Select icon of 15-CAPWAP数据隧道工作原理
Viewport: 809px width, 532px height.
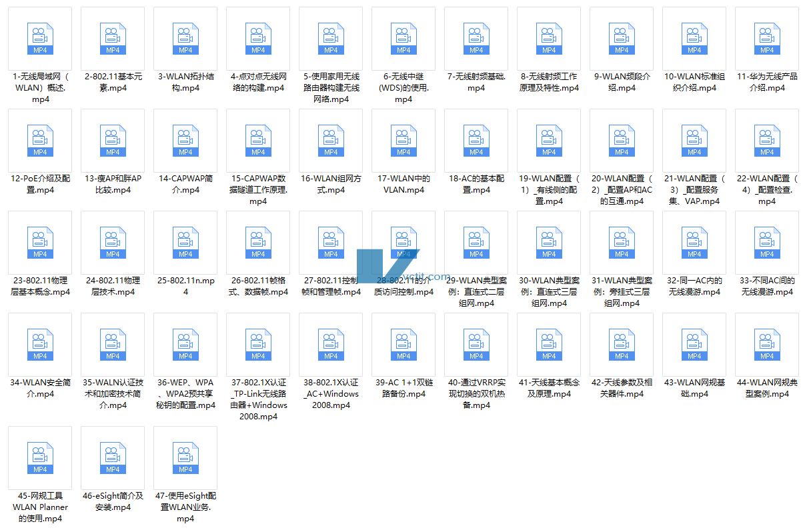click(258, 141)
